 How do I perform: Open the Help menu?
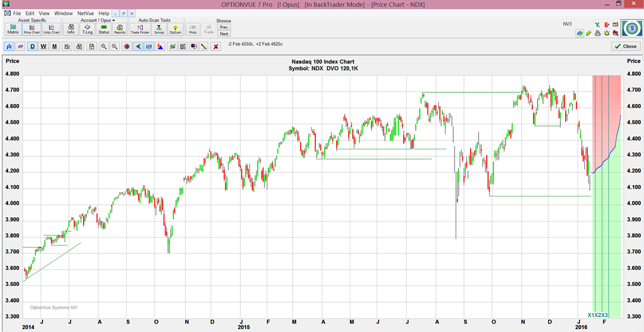pyautogui.click(x=104, y=13)
